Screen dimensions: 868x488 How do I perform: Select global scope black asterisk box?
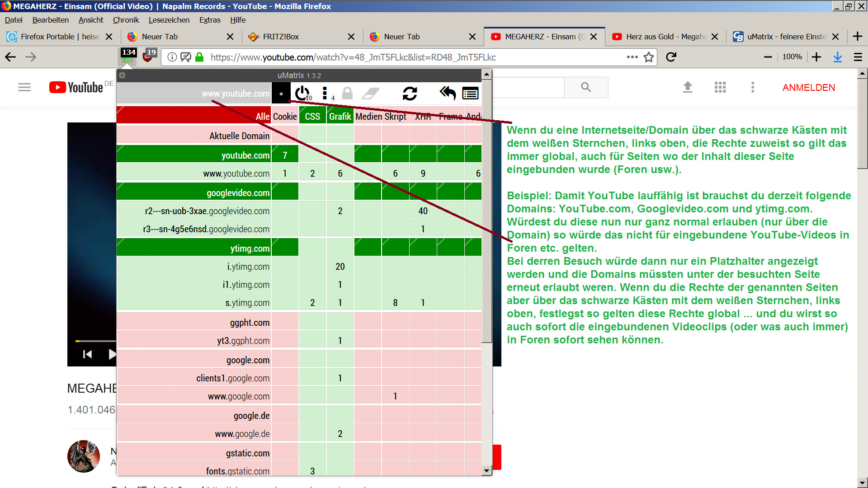(281, 94)
